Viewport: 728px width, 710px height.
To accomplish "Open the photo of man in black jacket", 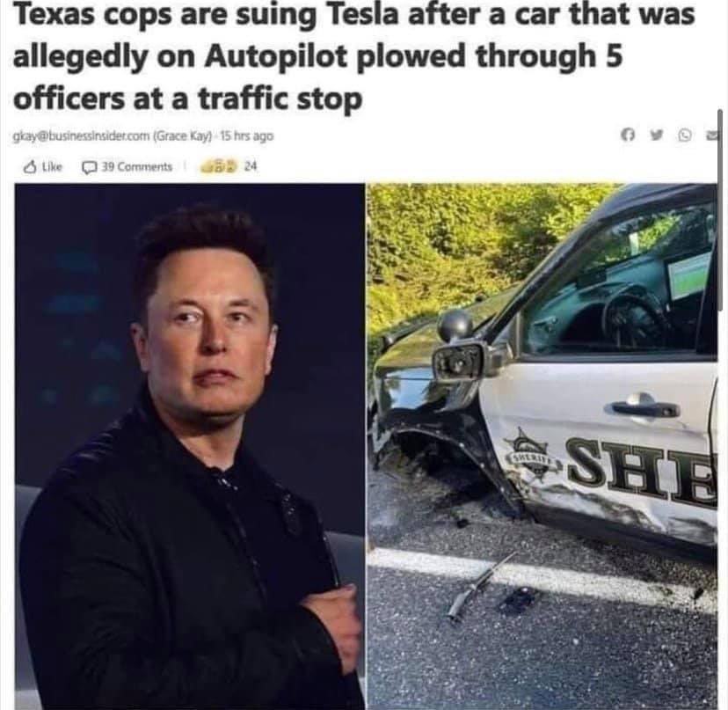I will (x=189, y=446).
